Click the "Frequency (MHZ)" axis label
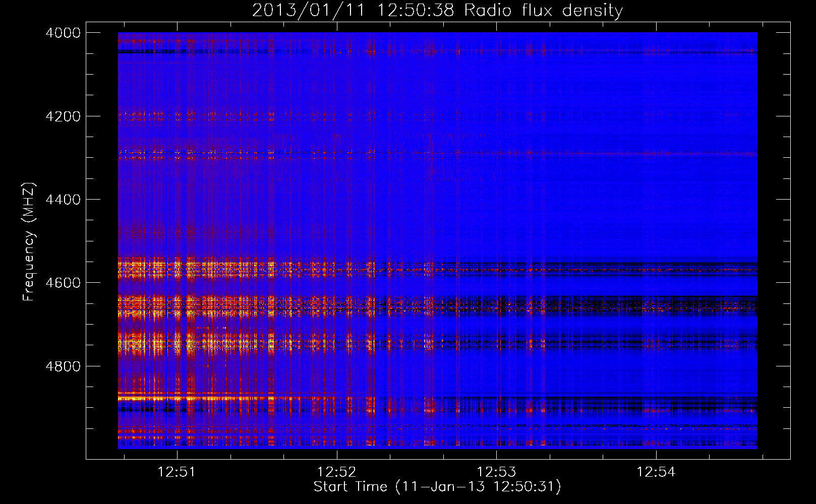 click(29, 242)
